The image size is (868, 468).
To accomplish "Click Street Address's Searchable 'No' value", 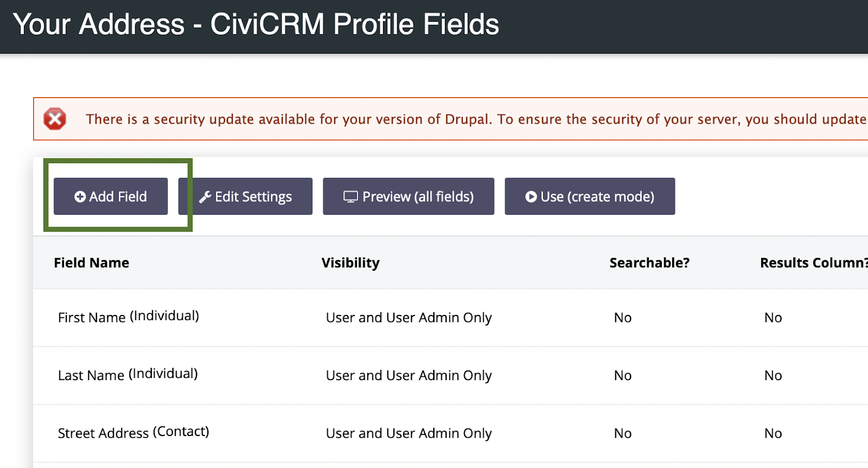I will (623, 433).
